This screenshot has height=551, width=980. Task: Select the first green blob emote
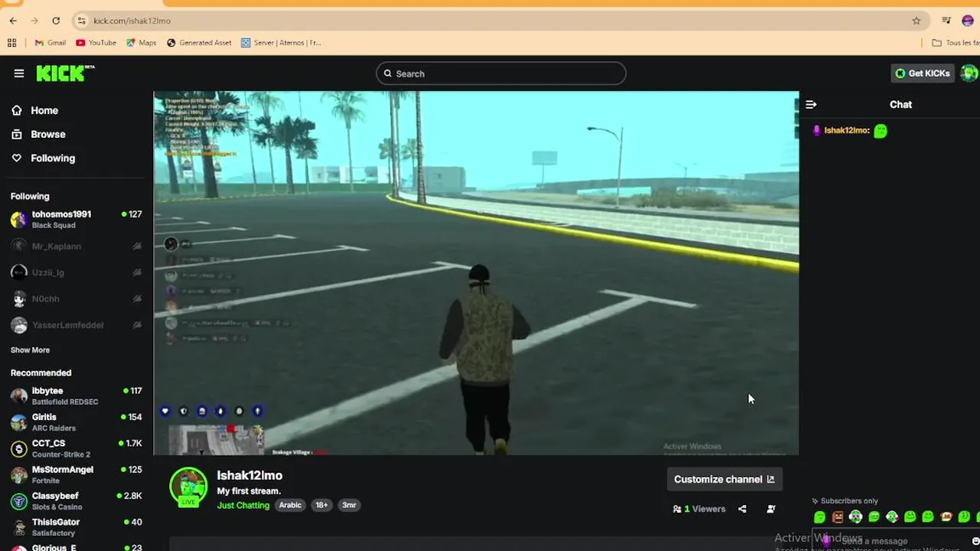click(820, 517)
